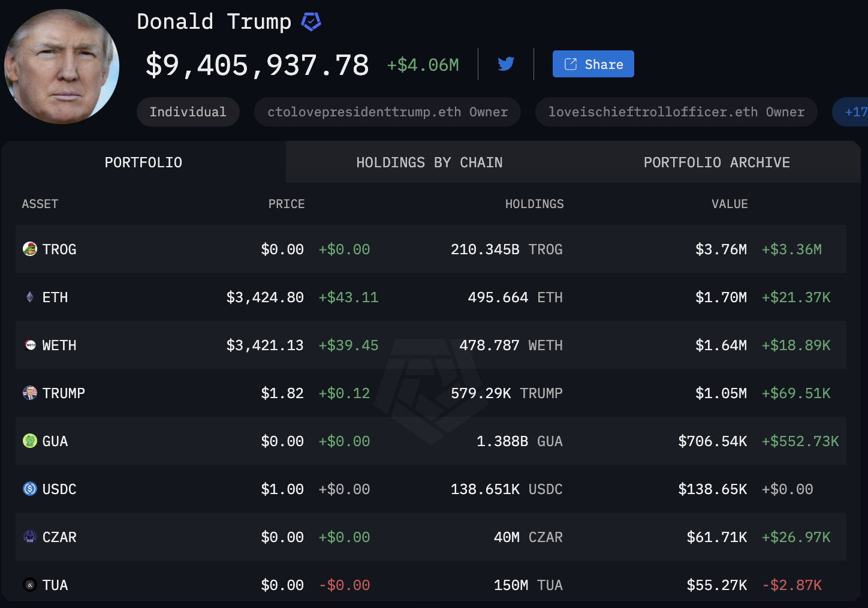This screenshot has width=868, height=608.
Task: Click the Donald Trump profile name
Action: coord(214,22)
